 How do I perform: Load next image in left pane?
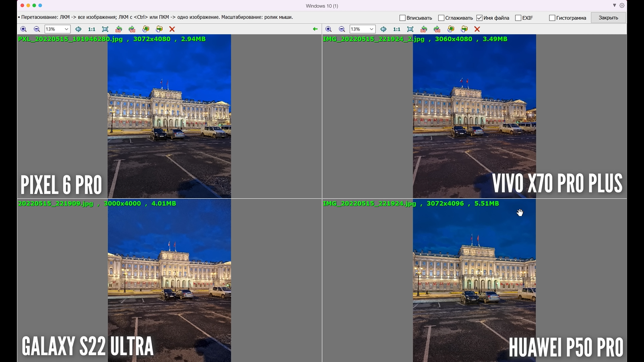tap(159, 29)
